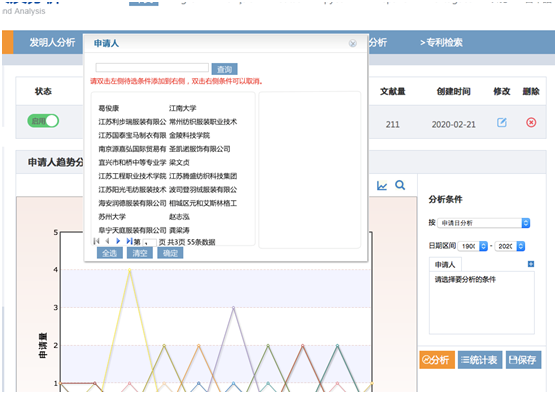Click the blue add icon beside 申请人 tab
The image size is (557, 394).
pyautogui.click(x=531, y=264)
